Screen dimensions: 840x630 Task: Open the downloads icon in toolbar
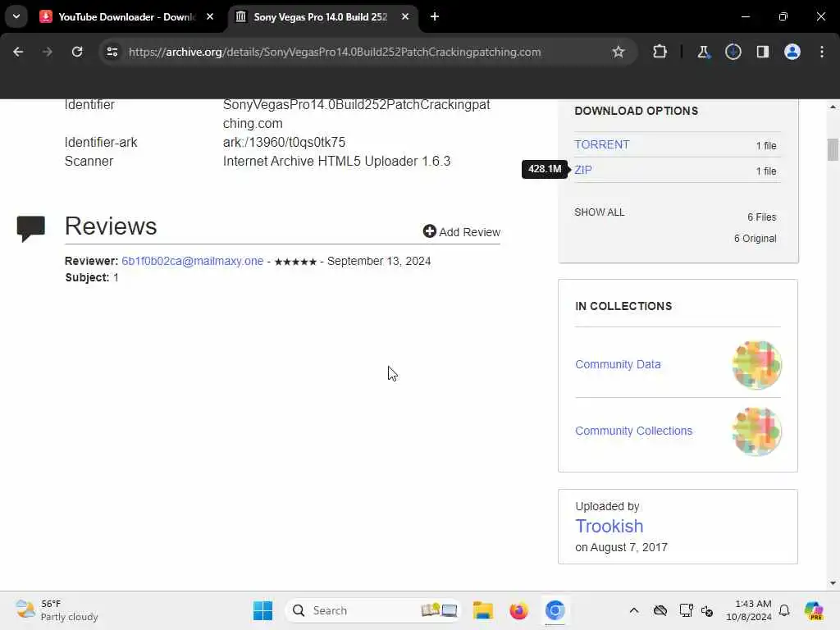[733, 52]
